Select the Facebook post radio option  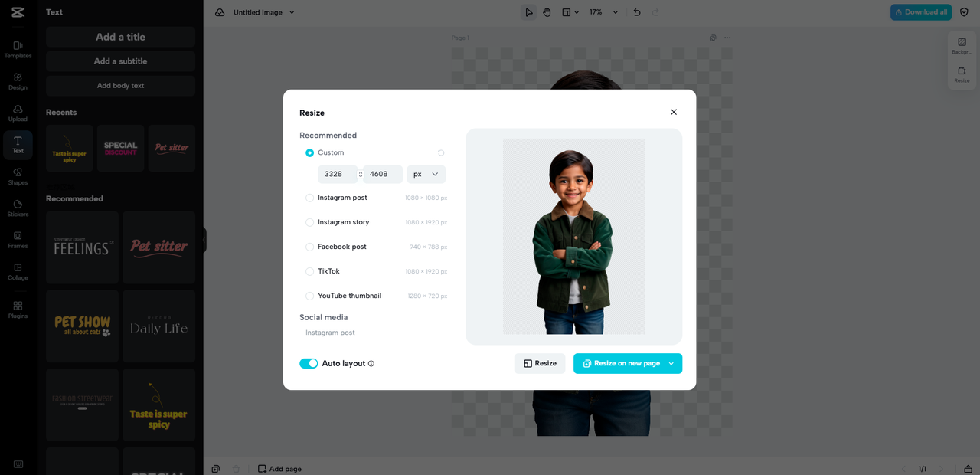click(x=309, y=247)
